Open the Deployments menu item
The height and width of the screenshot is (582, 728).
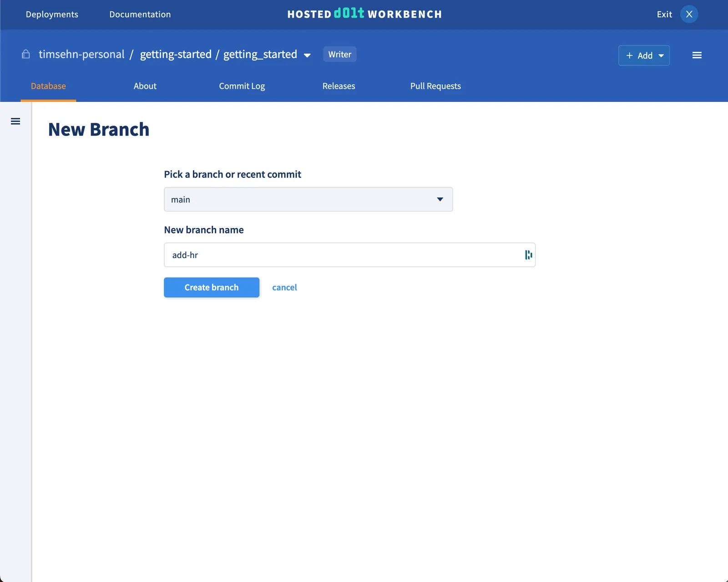[52, 14]
